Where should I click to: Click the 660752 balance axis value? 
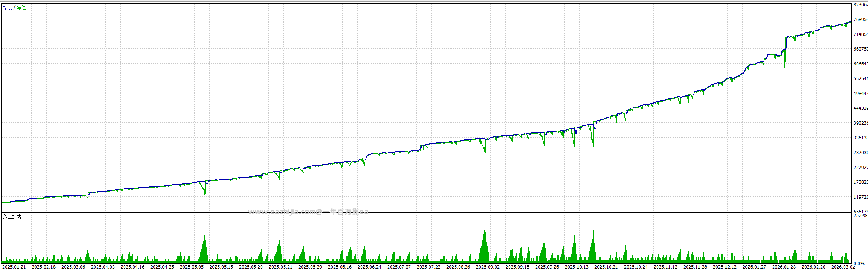tap(861, 49)
